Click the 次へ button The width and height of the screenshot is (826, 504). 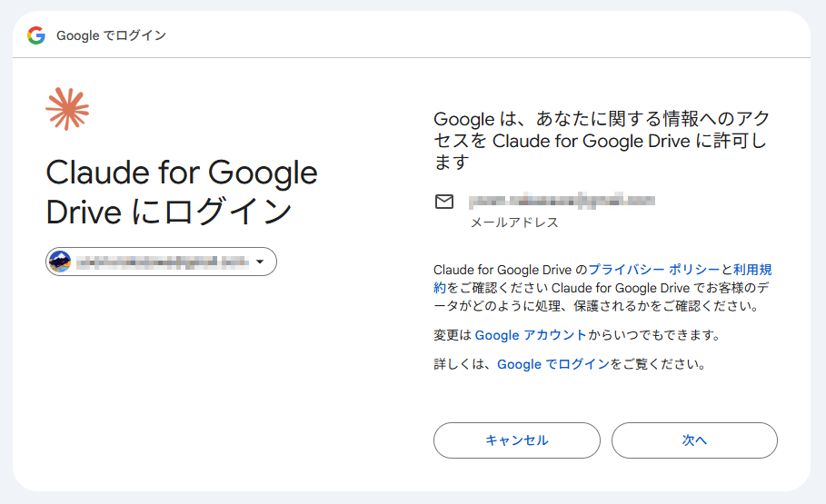pos(694,440)
